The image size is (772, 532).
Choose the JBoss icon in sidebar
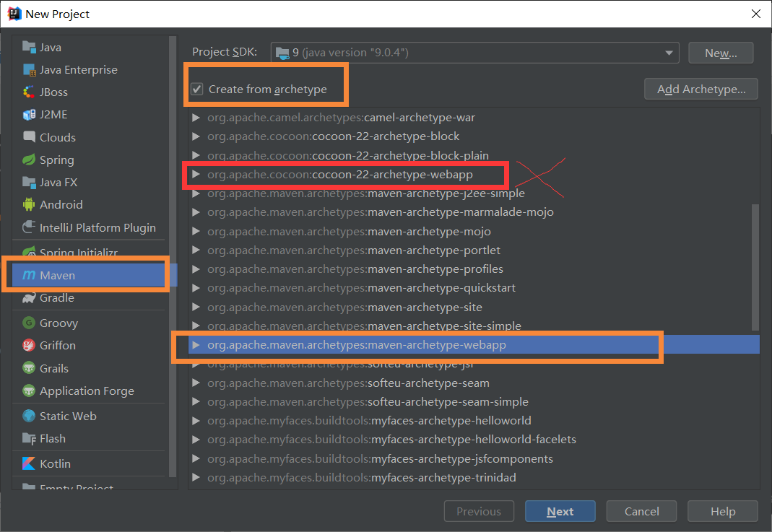tap(29, 92)
